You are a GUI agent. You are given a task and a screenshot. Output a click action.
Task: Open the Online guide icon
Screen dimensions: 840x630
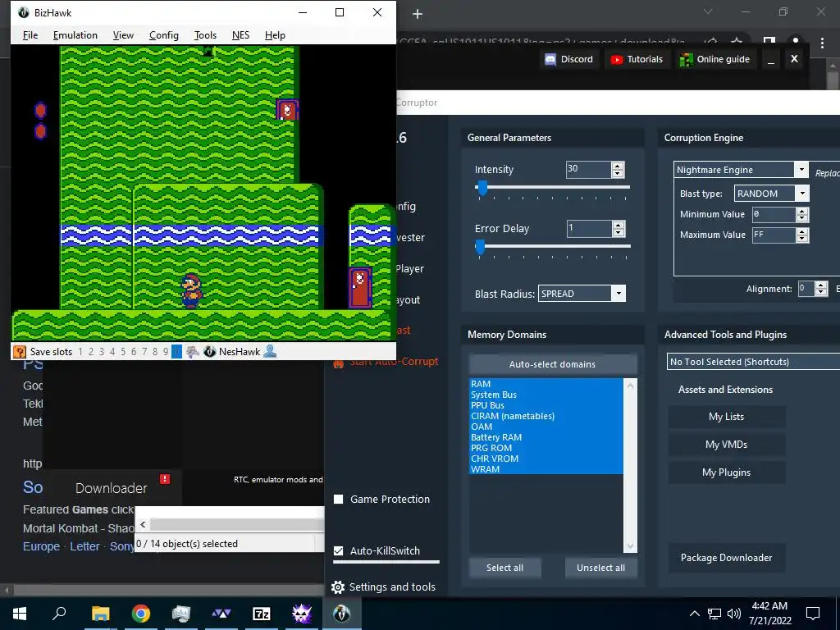686,59
